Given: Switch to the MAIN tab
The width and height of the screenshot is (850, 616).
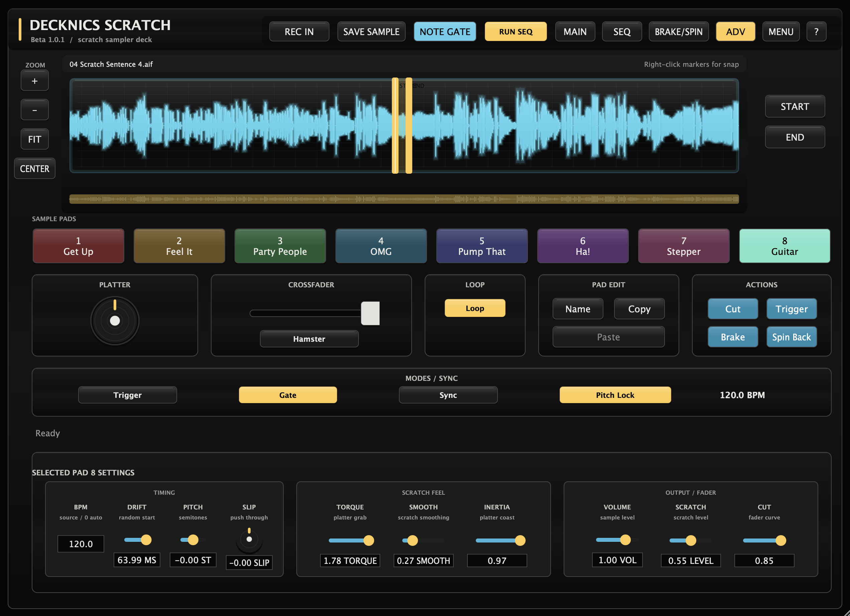Looking at the screenshot, I should point(575,31).
